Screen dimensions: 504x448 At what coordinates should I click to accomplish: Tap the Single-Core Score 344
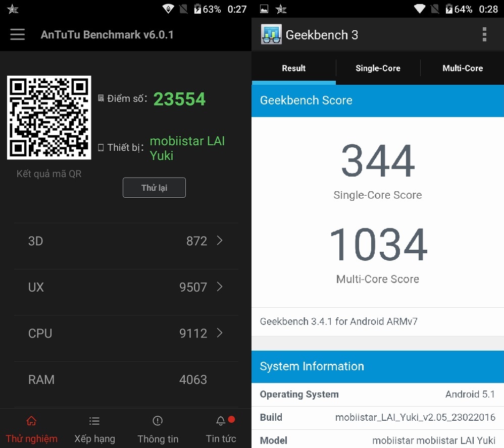click(378, 160)
